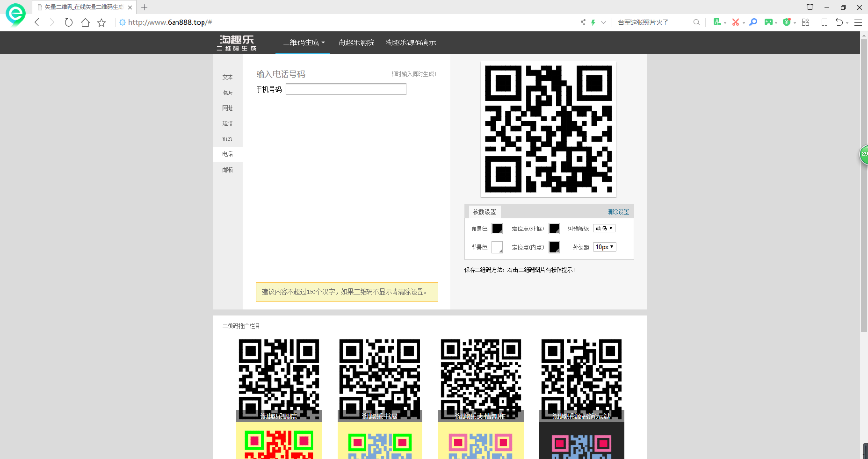Click the browser back arrow

37,23
